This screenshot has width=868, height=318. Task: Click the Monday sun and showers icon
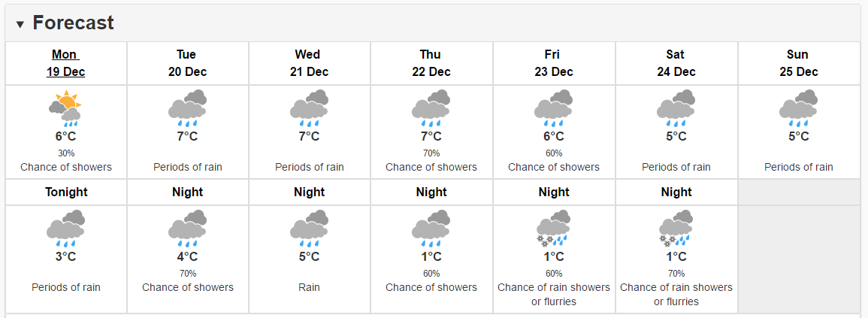(x=65, y=108)
